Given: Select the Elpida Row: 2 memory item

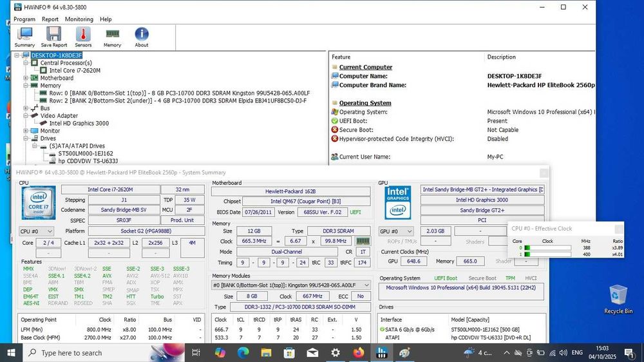Looking at the screenshot, I should (x=178, y=100).
